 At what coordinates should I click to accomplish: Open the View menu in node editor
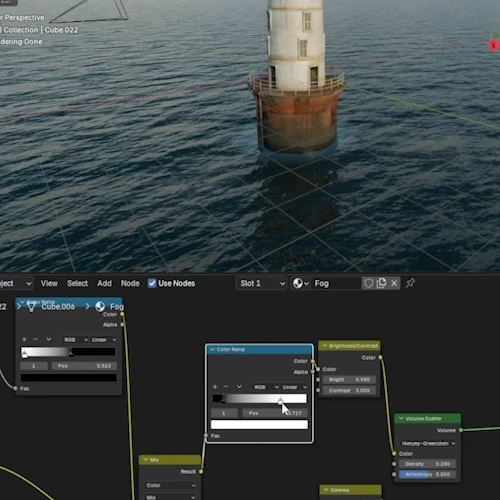point(49,283)
